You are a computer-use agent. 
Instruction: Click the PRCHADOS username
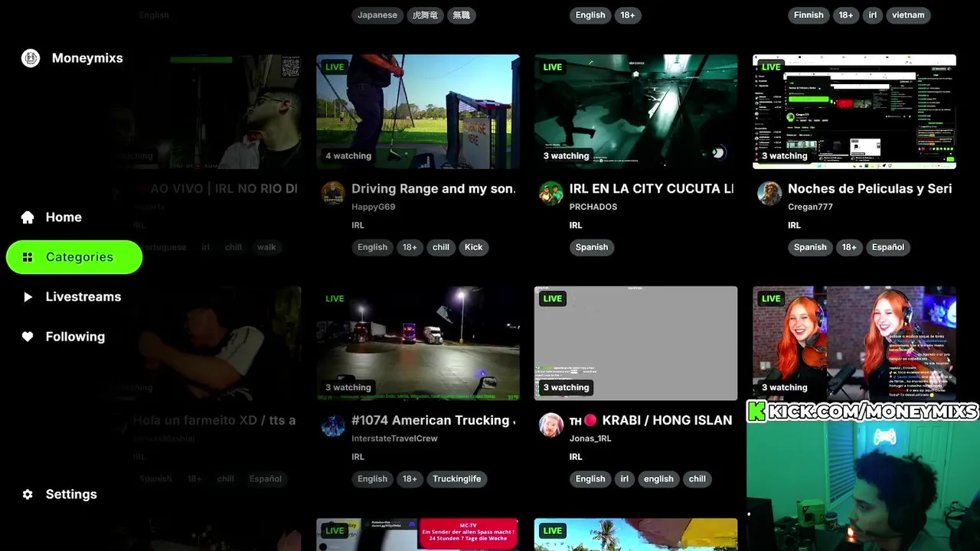tap(593, 207)
